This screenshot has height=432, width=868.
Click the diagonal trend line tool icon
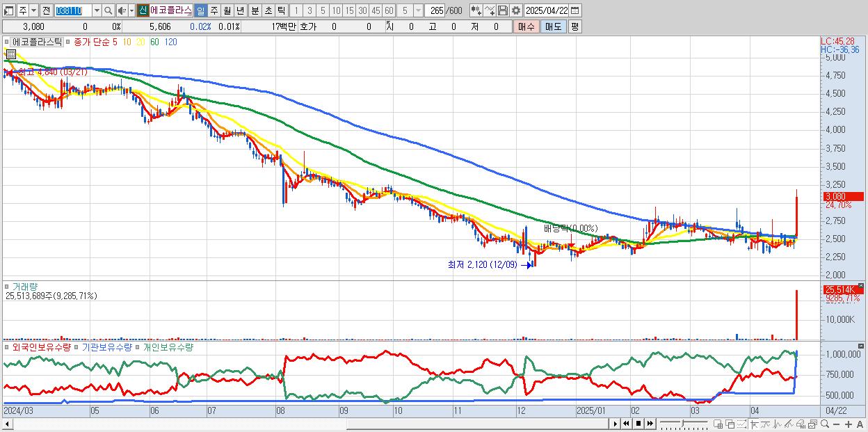pos(789,424)
